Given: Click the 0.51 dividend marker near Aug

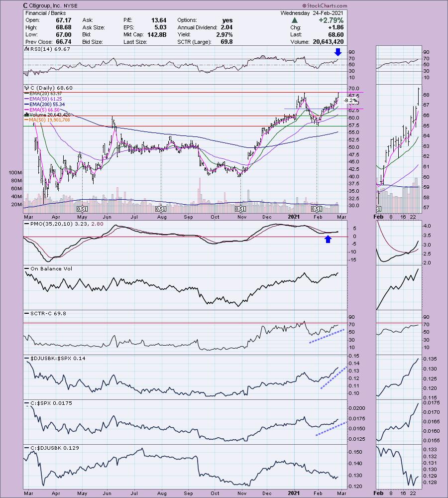Looking at the screenshot, I should coord(161,209).
